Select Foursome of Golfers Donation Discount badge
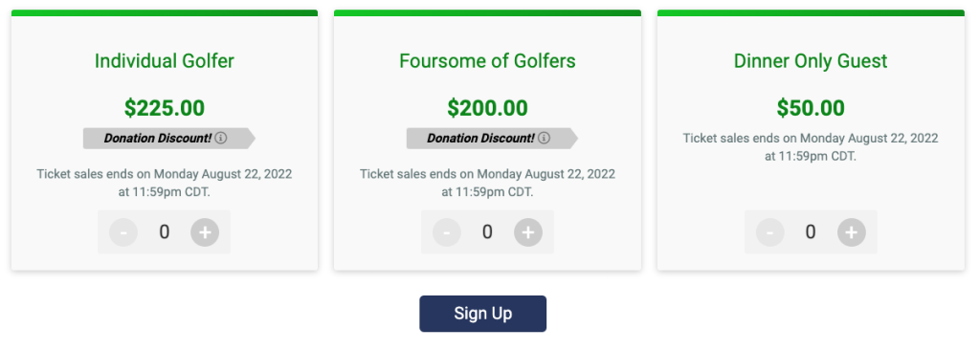980x350 pixels. coord(492,138)
